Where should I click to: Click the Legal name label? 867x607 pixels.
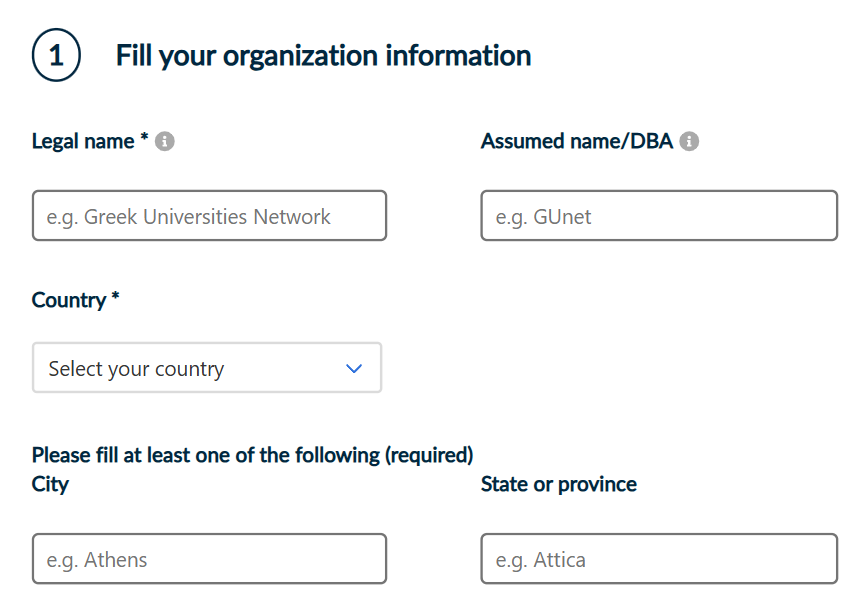[x=83, y=142]
